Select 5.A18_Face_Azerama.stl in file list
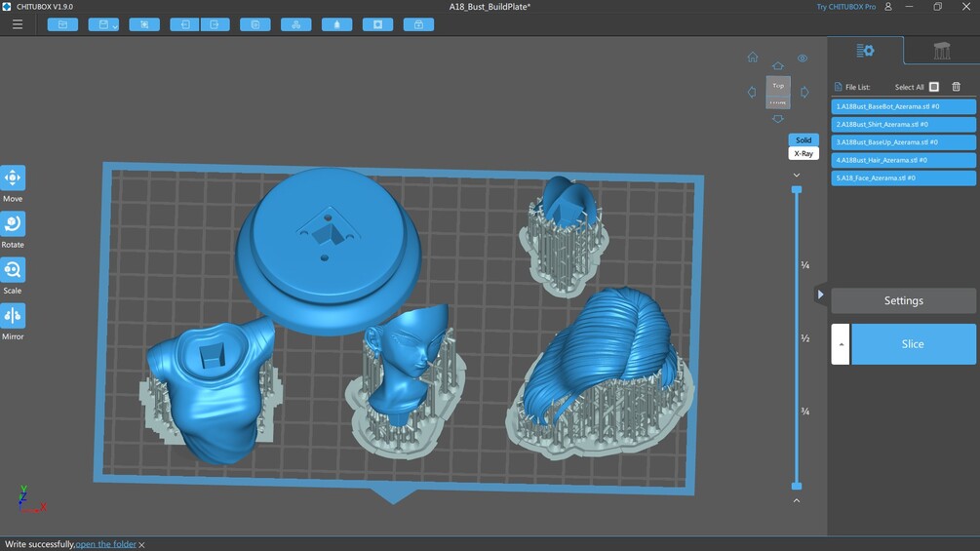Viewport: 980px width, 551px height. 903,178
